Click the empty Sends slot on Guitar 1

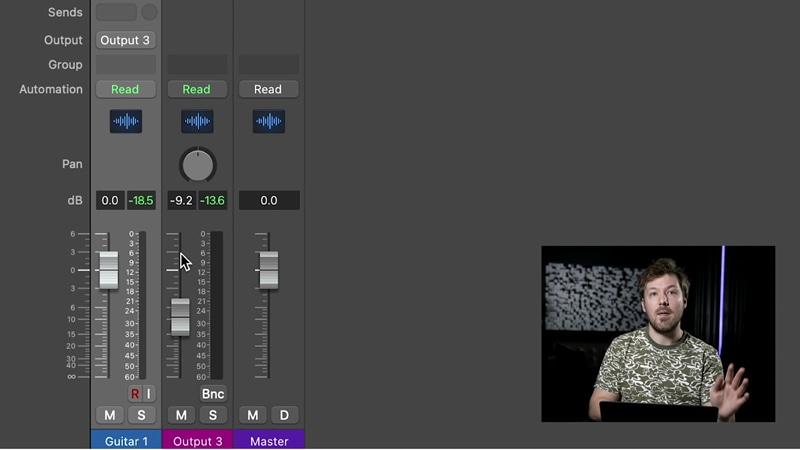(116, 12)
